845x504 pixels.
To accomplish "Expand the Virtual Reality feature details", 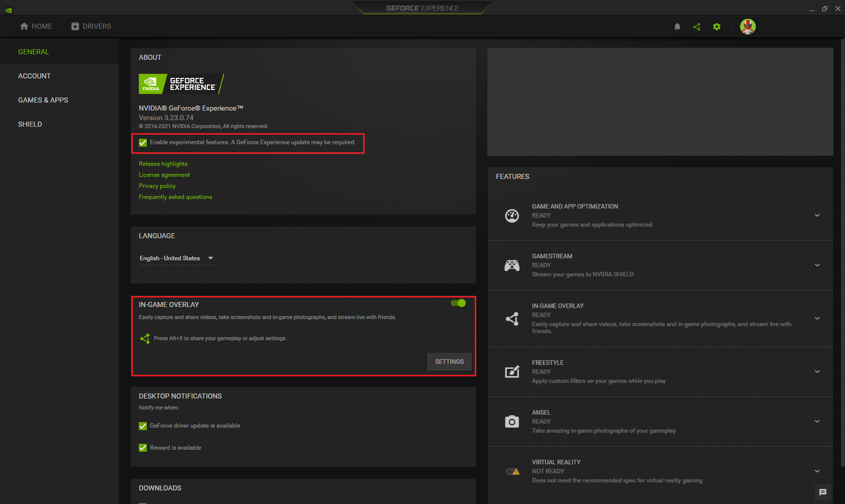I will [x=817, y=471].
